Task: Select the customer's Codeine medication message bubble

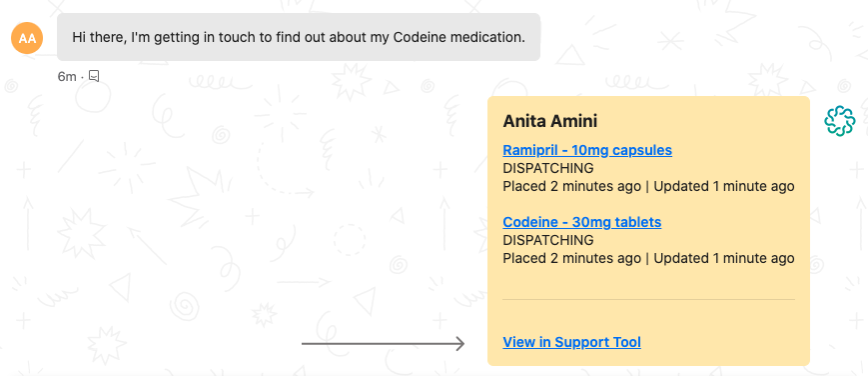Action: tap(299, 37)
